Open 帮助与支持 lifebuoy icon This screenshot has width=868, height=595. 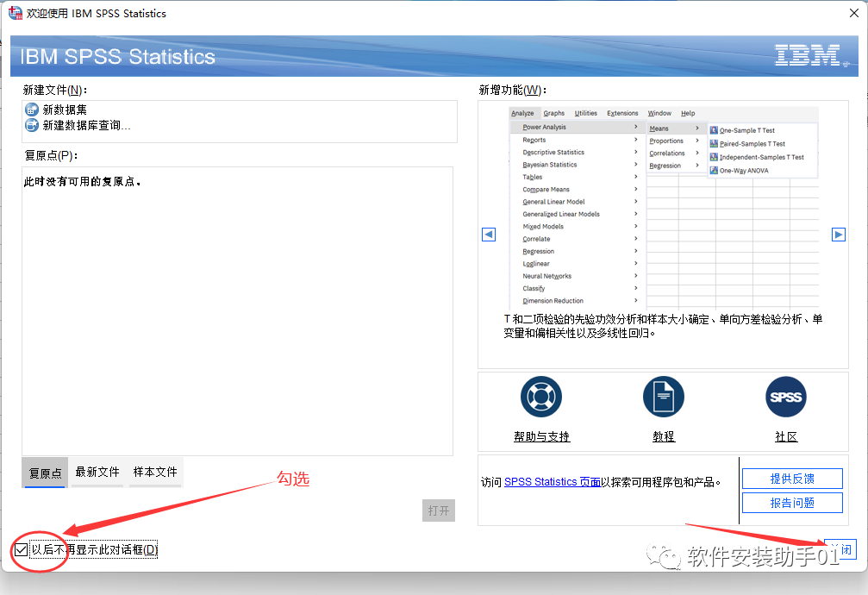(x=540, y=397)
